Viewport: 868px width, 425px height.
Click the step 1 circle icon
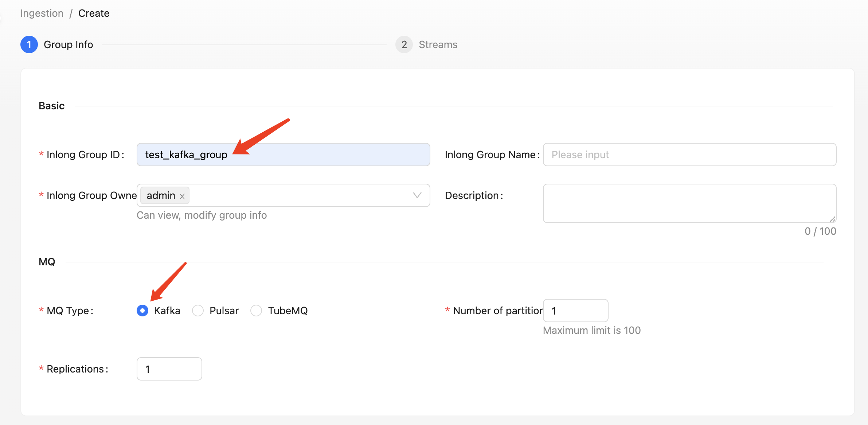(29, 44)
